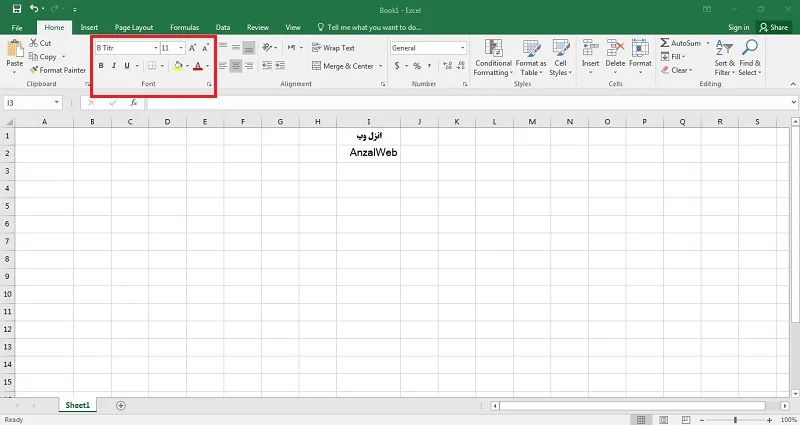Apply the yellow Fill Color swatch
The image size is (800, 425).
pos(178,66)
